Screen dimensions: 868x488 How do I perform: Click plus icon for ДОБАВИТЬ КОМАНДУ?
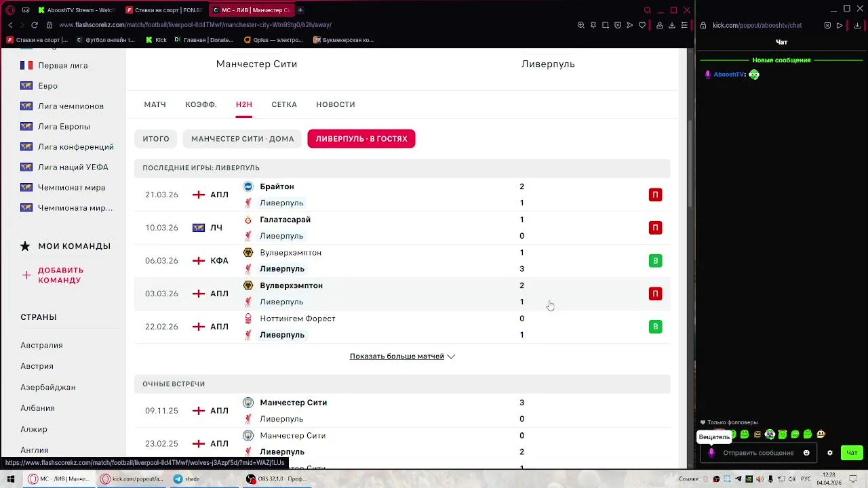click(26, 275)
